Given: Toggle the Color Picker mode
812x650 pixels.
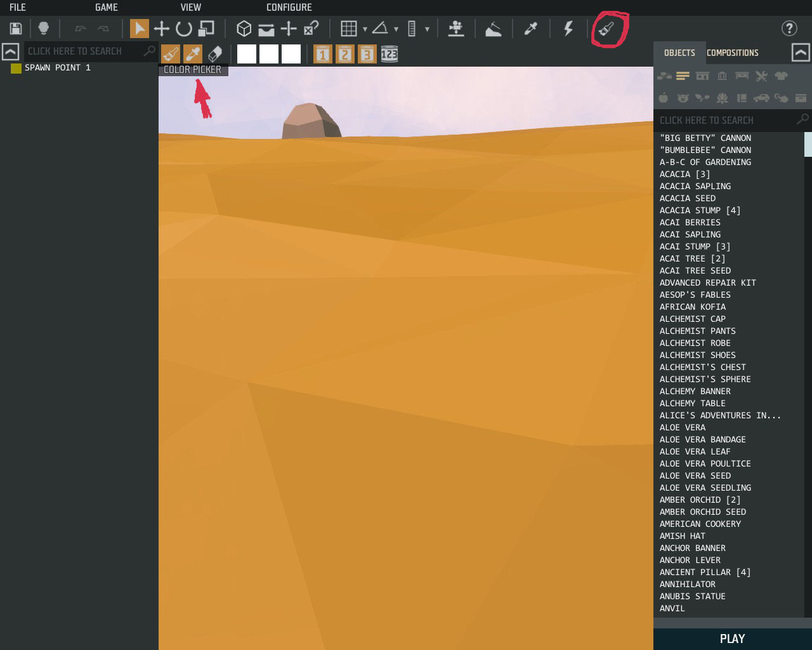Looking at the screenshot, I should [193, 54].
